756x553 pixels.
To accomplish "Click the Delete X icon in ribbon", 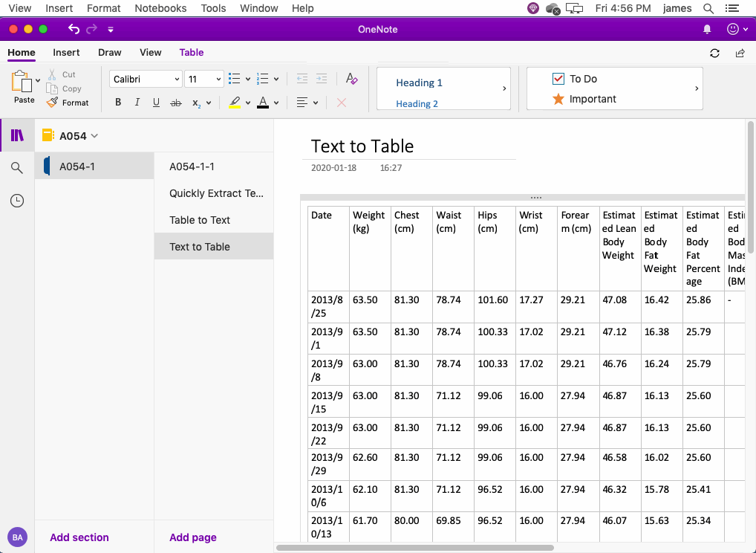I will click(x=342, y=103).
